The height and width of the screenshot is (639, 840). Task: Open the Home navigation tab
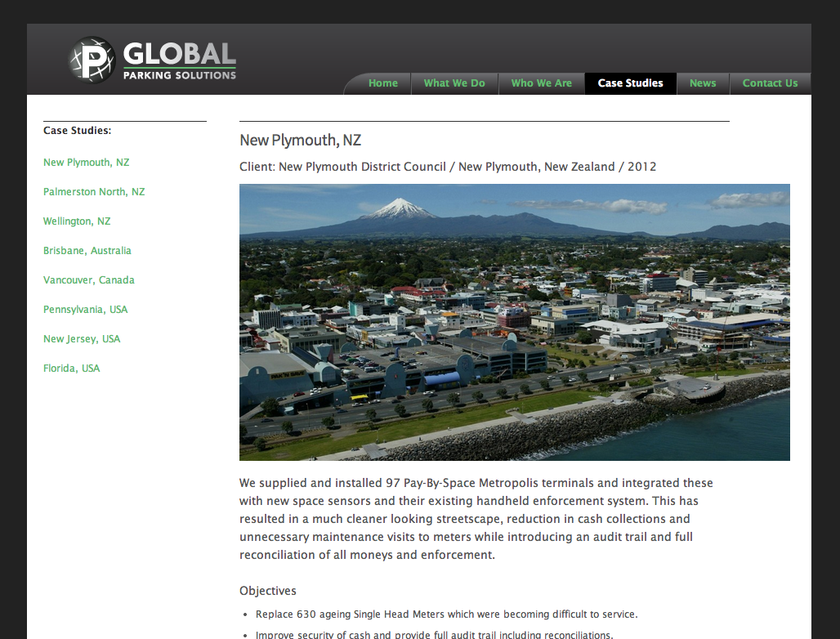coord(382,83)
